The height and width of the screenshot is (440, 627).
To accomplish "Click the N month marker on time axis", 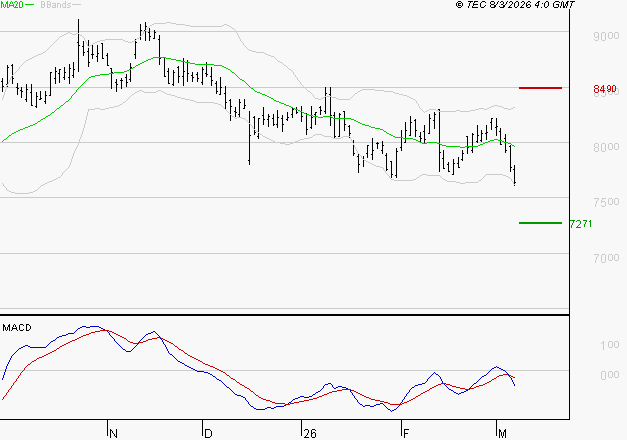I will (113, 434).
